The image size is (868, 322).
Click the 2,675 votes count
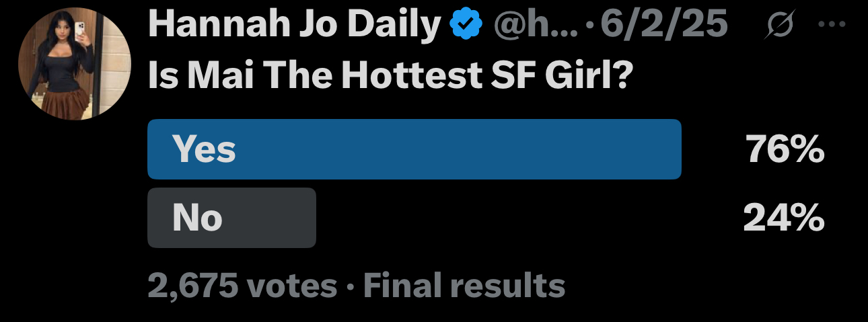(x=242, y=286)
